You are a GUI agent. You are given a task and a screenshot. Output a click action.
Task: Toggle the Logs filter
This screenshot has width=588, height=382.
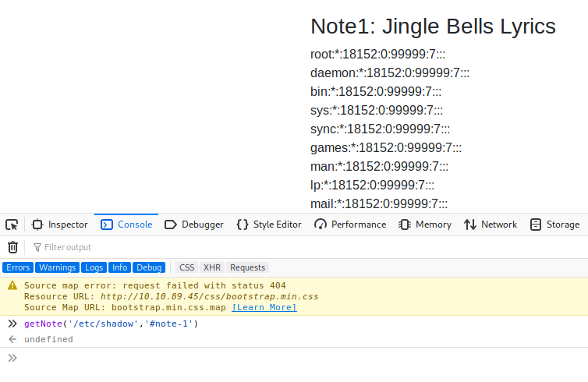[x=94, y=267]
